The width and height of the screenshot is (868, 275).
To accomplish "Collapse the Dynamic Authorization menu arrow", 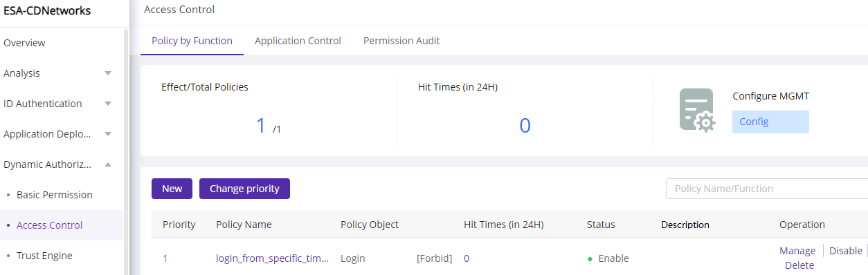I will tap(108, 164).
